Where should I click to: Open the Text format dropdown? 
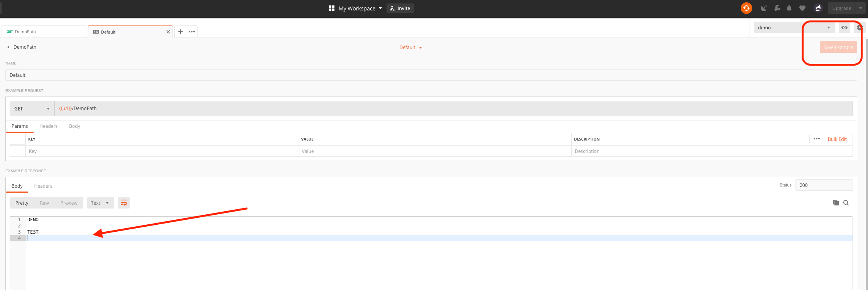click(x=100, y=203)
